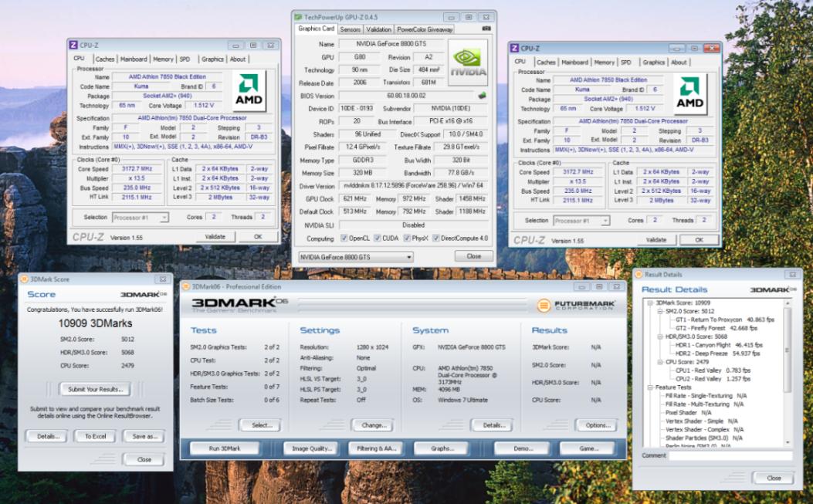Click the AMD logo in the left CPU-Z window
Viewport: 813px width, 504px height.
tap(249, 91)
